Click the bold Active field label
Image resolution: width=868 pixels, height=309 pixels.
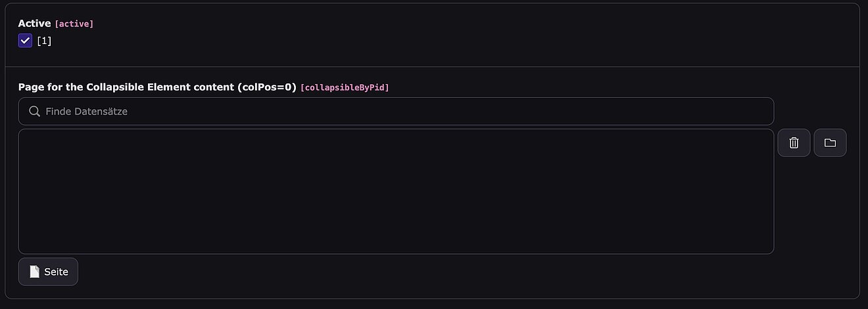point(34,24)
